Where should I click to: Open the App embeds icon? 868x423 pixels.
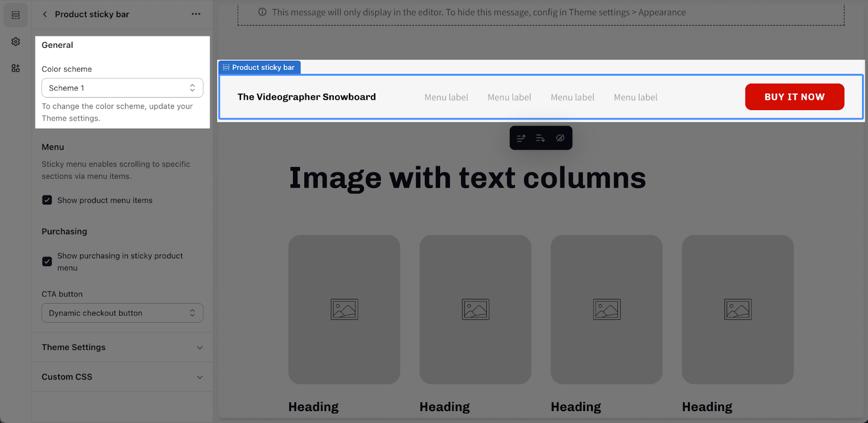[16, 68]
